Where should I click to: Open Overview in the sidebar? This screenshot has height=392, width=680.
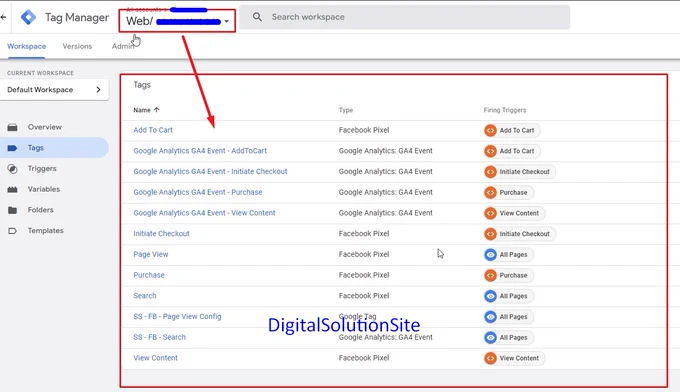click(x=45, y=127)
